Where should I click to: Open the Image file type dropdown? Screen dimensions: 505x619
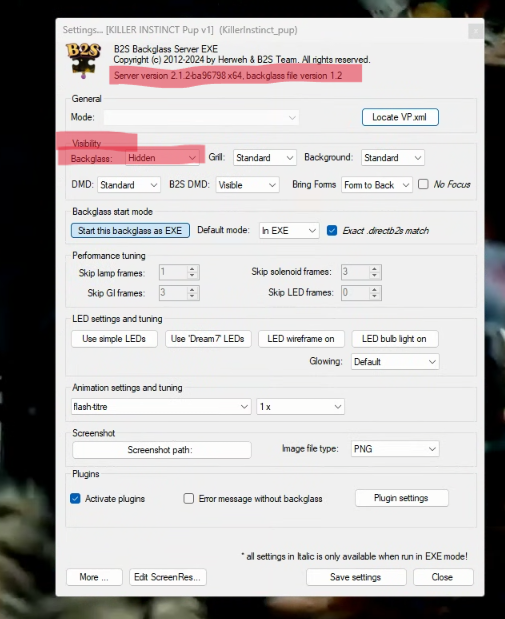pos(395,449)
